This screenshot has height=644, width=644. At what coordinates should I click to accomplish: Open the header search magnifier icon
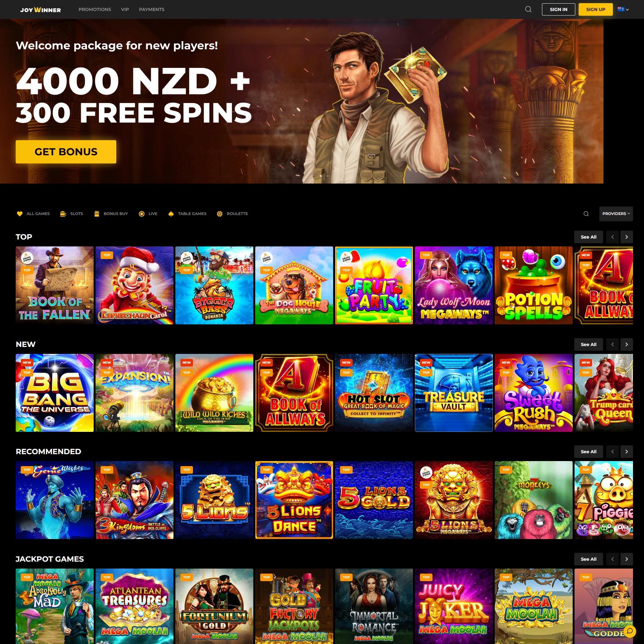point(528,9)
